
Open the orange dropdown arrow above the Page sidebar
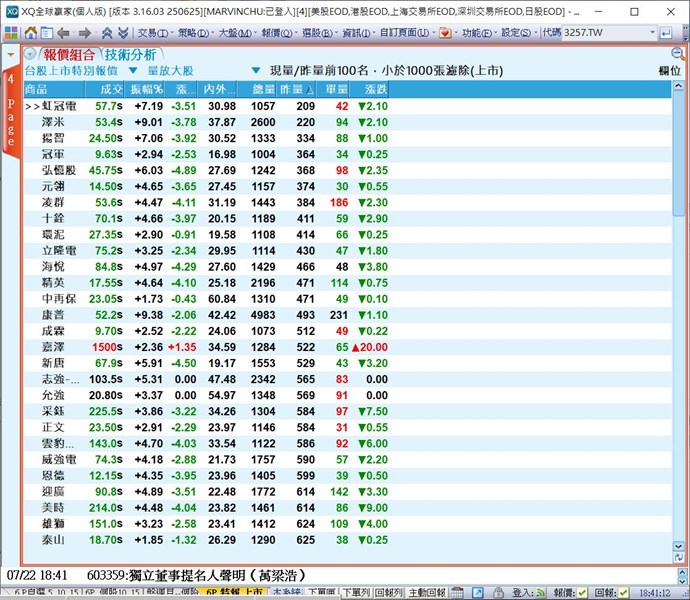point(10,54)
